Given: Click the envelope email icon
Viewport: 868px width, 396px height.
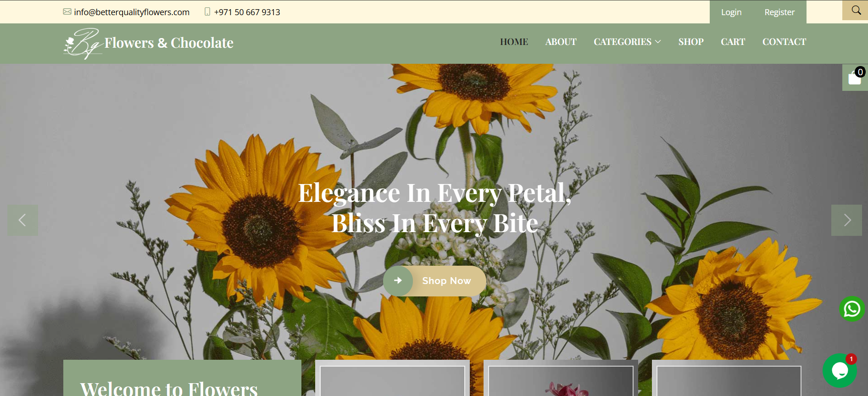Looking at the screenshot, I should [x=67, y=11].
